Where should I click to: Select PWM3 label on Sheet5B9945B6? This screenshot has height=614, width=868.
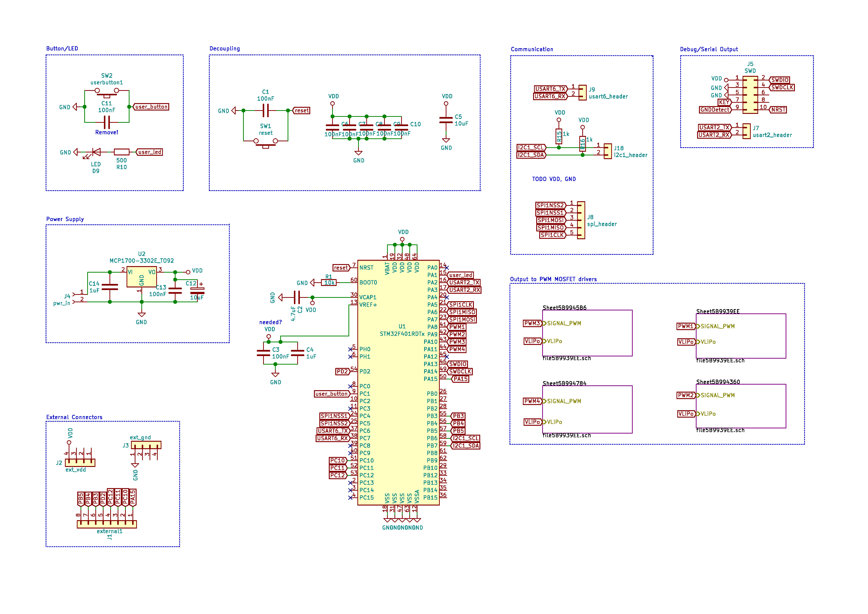533,323
